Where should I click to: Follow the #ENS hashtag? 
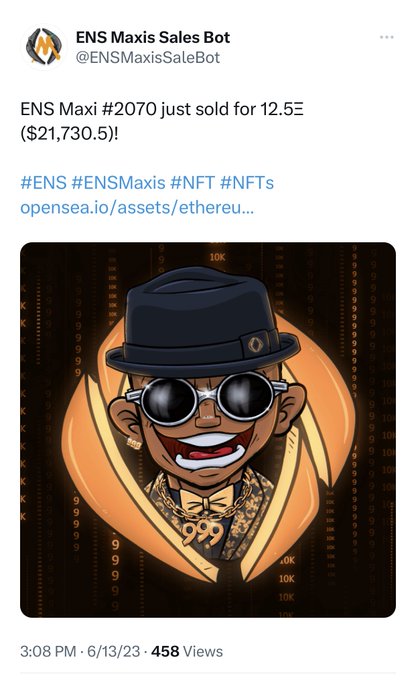[x=43, y=183]
